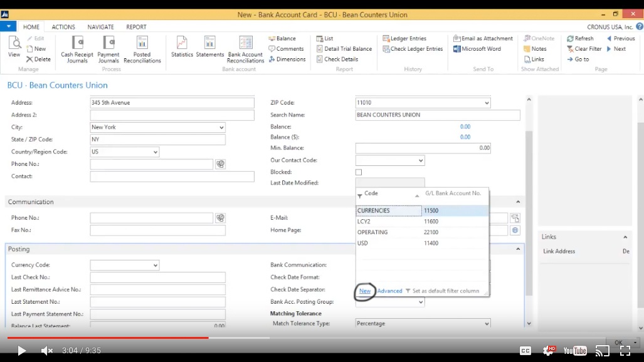
Task: Click New link in lookup
Action: pos(365,291)
